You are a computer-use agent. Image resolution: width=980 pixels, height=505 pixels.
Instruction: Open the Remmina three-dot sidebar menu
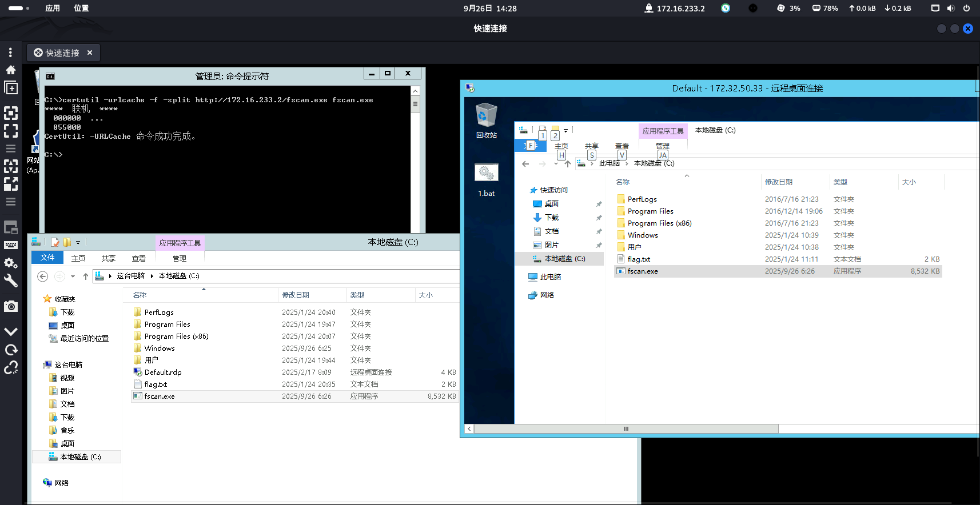point(10,53)
